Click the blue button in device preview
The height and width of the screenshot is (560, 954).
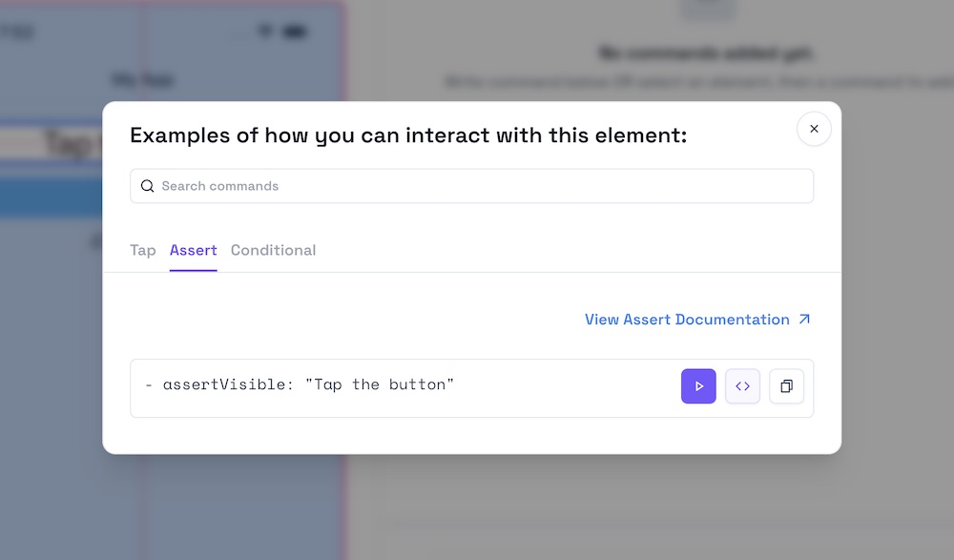tap(52, 198)
